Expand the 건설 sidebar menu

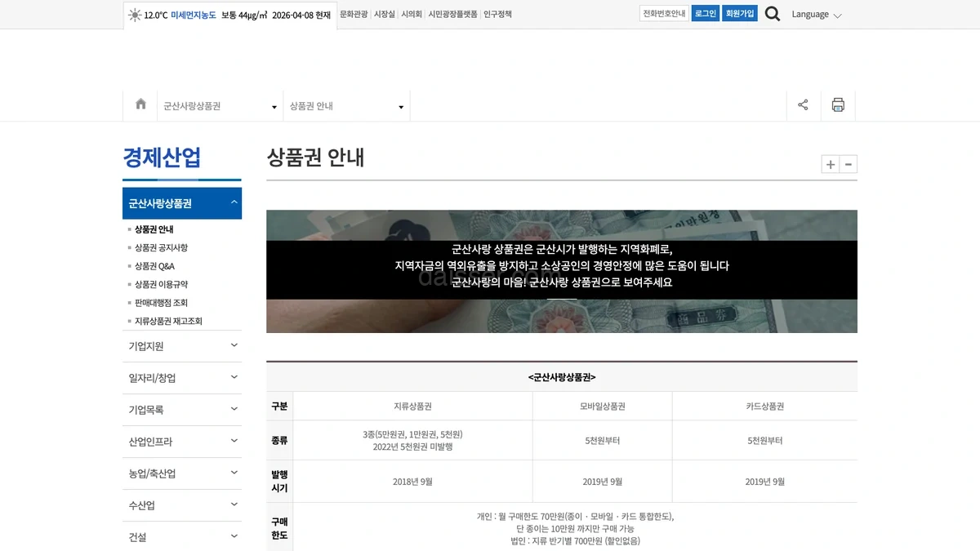pos(182,536)
